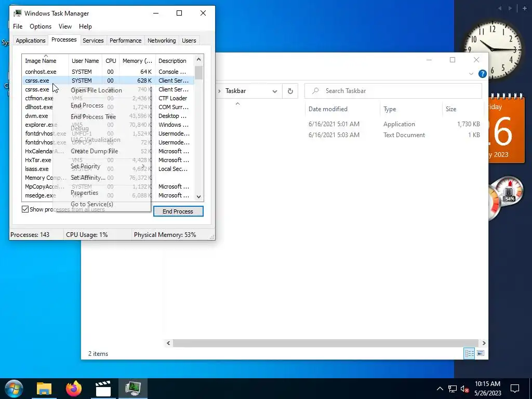Select the HxTsr.exe process row
Viewport: 532px width, 399px height.
(x=38, y=160)
